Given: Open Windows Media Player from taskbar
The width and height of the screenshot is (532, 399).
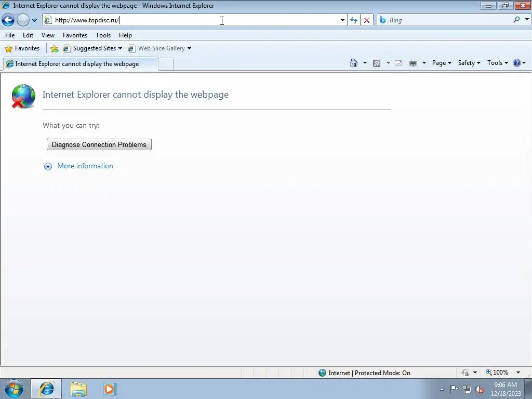Looking at the screenshot, I should [109, 389].
